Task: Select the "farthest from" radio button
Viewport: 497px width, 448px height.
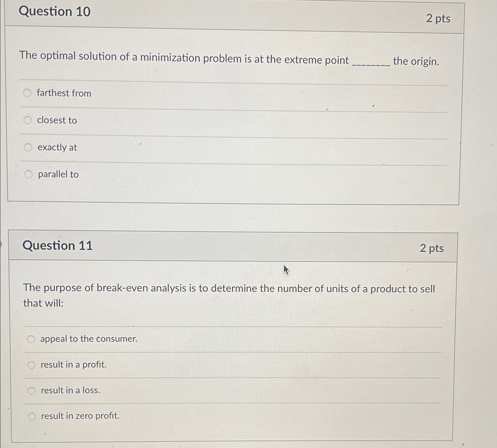Action: pos(28,93)
